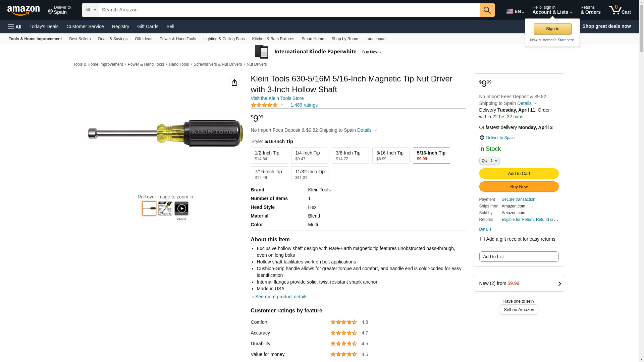
Task: Expand the star rating breakdown arrow
Action: pyautogui.click(x=282, y=105)
